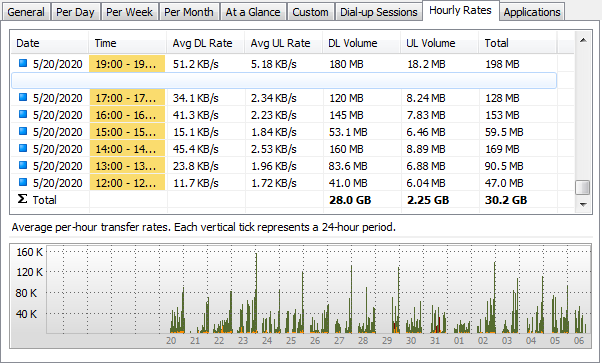
Task: Select the Hourly Rates tab
Action: click(x=460, y=10)
